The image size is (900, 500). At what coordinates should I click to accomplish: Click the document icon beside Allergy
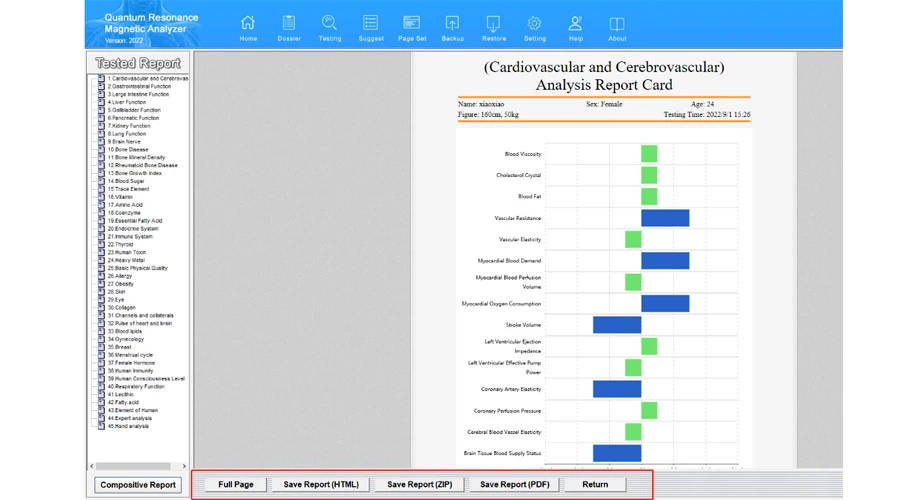coord(101,276)
